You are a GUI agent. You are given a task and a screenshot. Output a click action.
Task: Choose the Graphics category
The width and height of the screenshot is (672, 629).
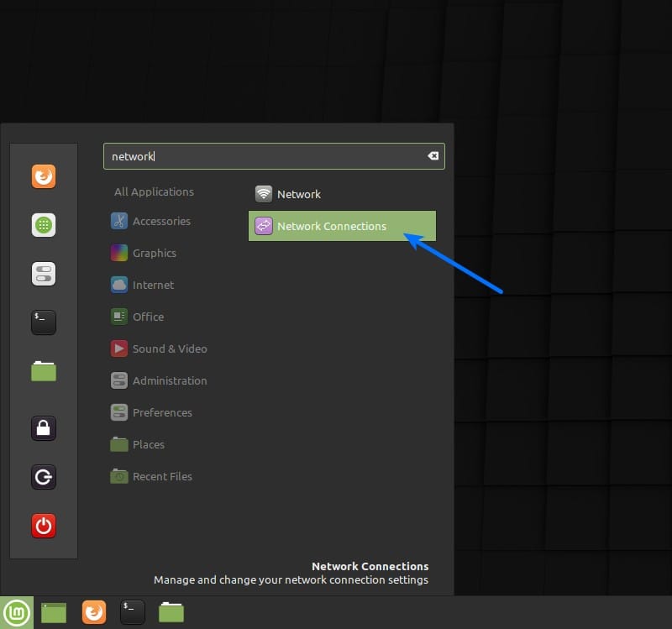[154, 253]
